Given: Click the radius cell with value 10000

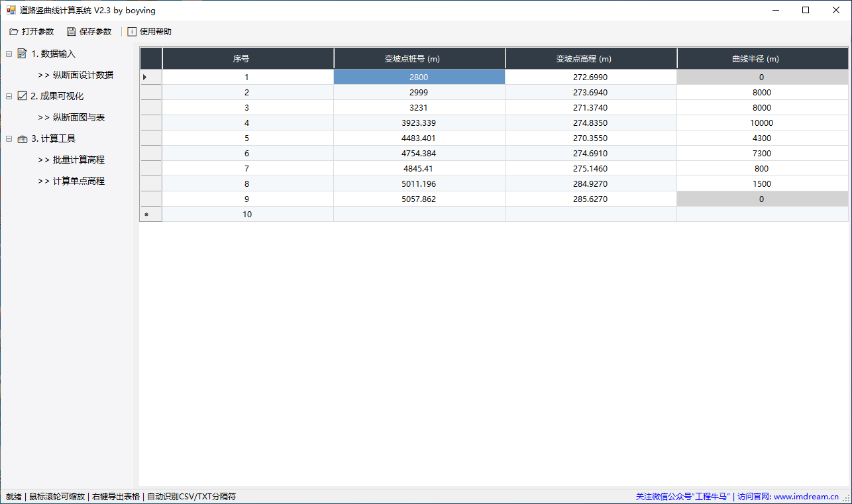Looking at the screenshot, I should (x=762, y=123).
